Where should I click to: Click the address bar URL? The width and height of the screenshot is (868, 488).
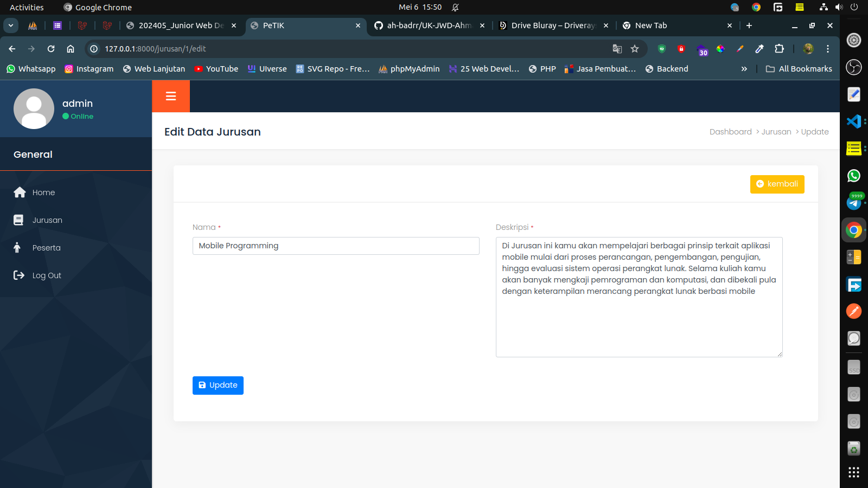click(x=155, y=49)
